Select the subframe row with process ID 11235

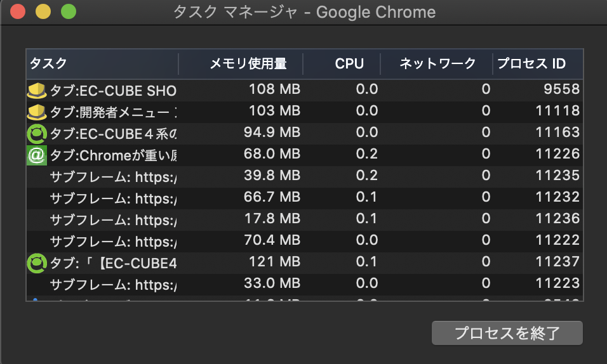click(x=113, y=176)
